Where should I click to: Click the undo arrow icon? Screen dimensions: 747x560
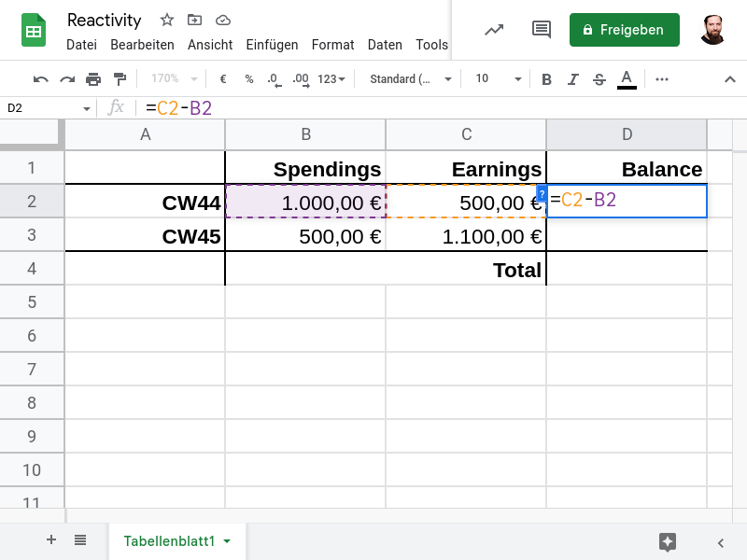point(40,79)
